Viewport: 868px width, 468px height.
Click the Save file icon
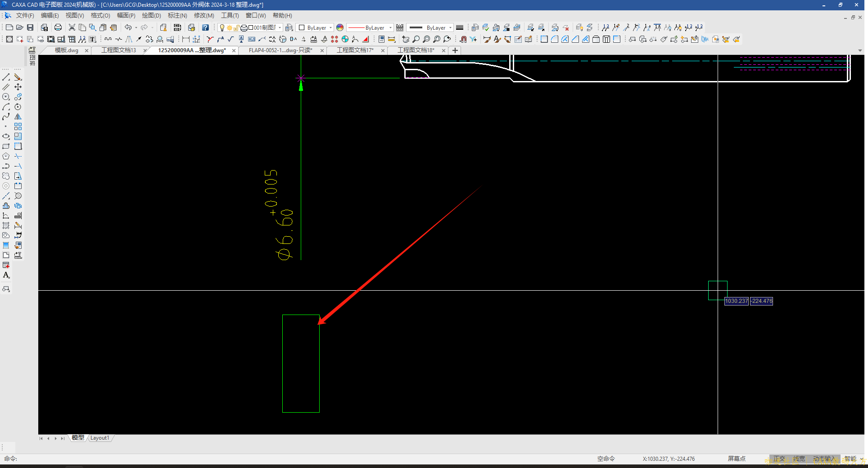coord(30,27)
